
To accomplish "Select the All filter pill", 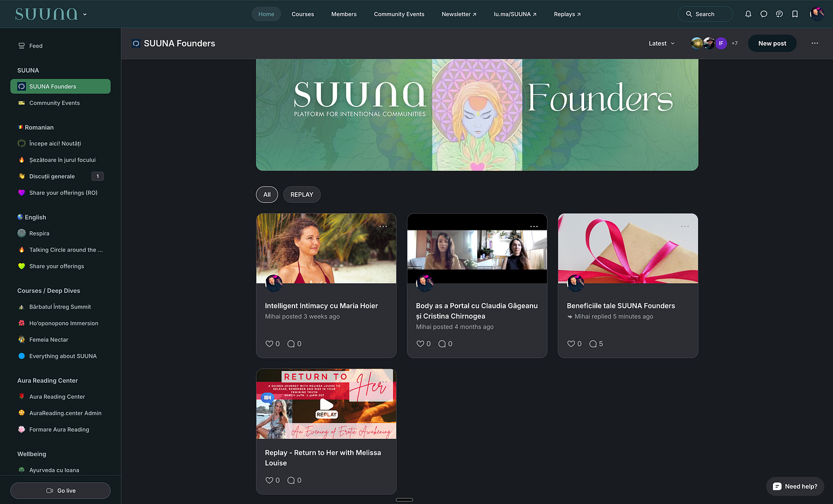I will 267,195.
